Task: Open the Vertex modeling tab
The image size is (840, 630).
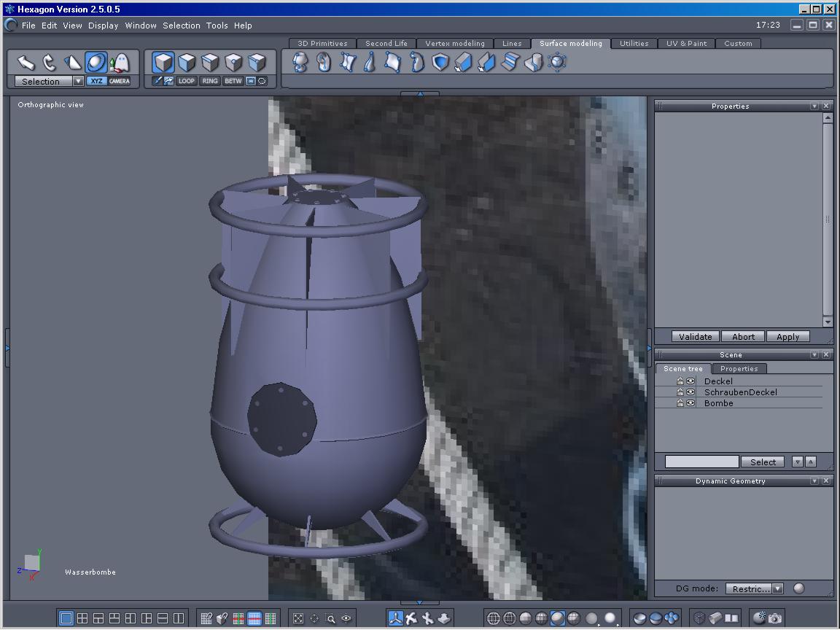Action: click(455, 44)
